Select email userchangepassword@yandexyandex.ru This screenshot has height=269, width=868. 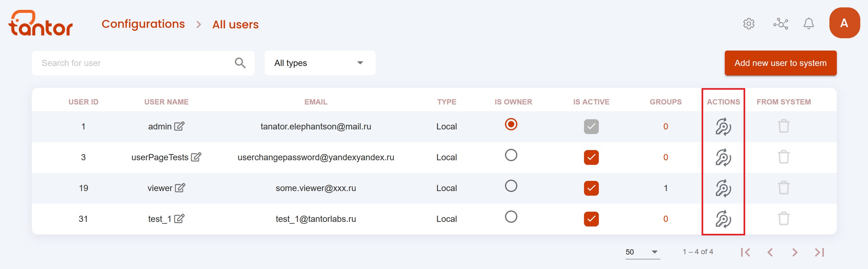tap(316, 157)
